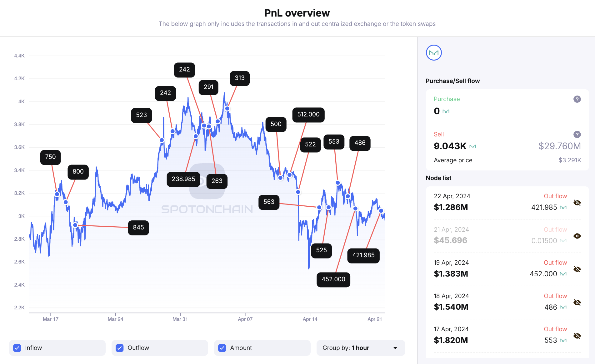Disable the Amount checkbox

pos(222,348)
